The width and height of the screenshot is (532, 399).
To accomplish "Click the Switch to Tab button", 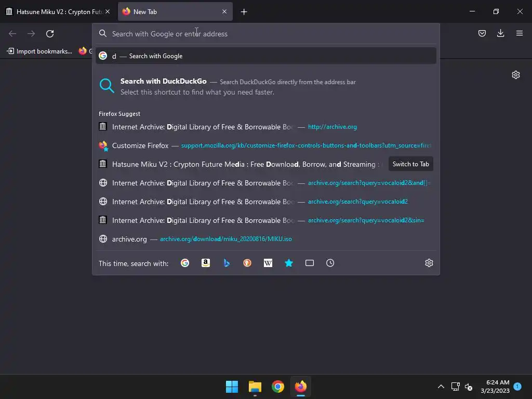I will 410,164.
